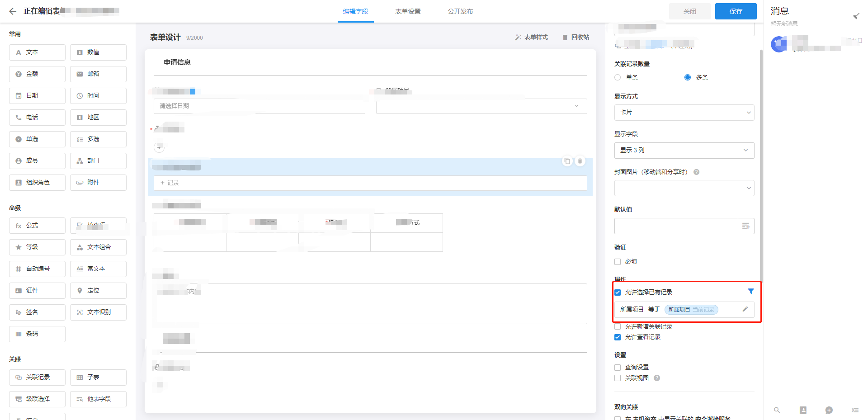Expand the 封面图片 dropdown
Image resolution: width=868 pixels, height=420 pixels.
tap(684, 188)
